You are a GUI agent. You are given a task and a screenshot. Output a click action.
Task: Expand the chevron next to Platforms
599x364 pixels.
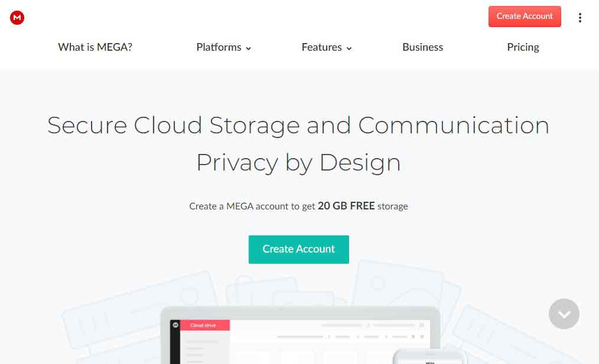coord(249,48)
